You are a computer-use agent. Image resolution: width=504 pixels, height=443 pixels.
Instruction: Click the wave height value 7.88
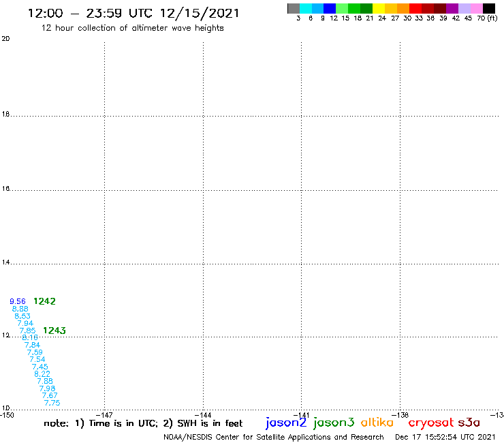click(x=45, y=381)
